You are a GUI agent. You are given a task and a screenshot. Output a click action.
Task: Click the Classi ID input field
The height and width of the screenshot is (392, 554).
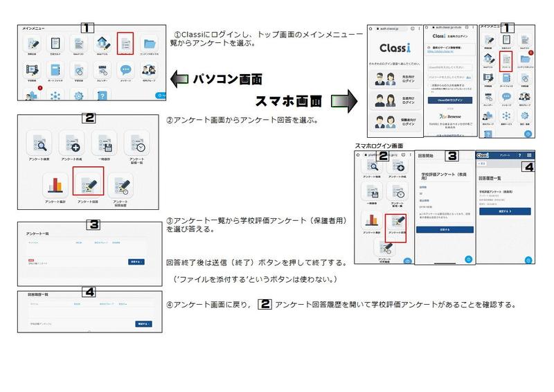click(x=451, y=66)
